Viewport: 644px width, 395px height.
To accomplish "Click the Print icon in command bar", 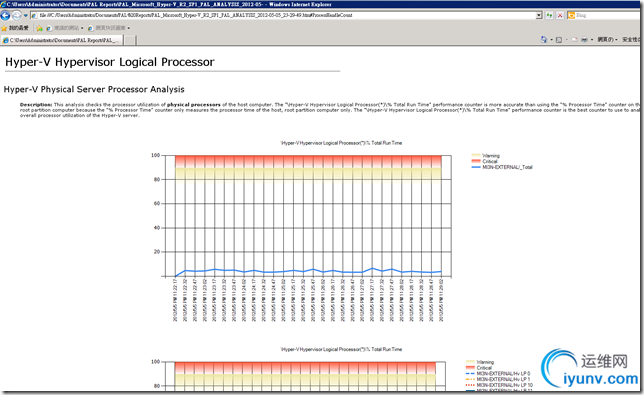I will 584,39.
